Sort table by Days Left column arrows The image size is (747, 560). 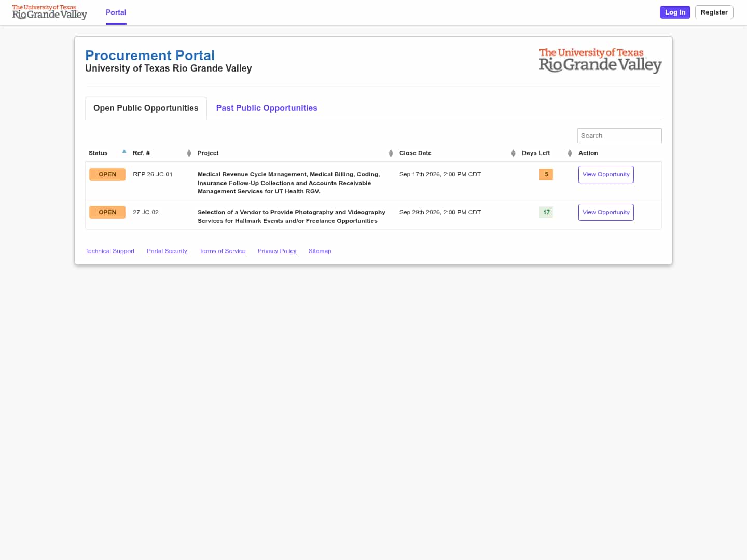(570, 153)
